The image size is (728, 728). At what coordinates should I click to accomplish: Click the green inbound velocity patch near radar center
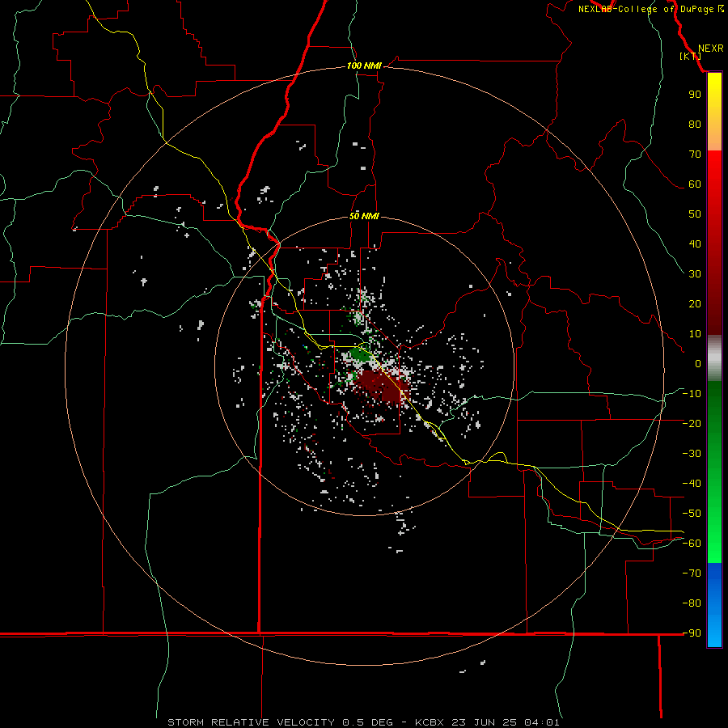point(359,355)
